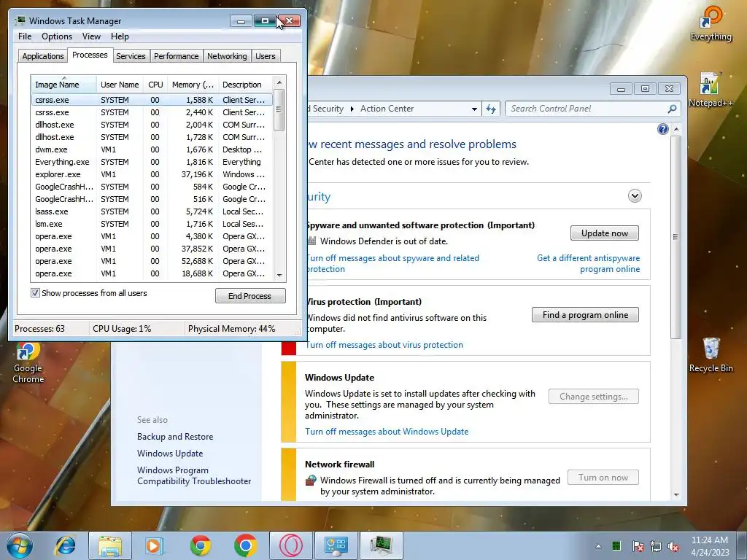Click the network tray icon
747x560 pixels.
pyautogui.click(x=656, y=546)
